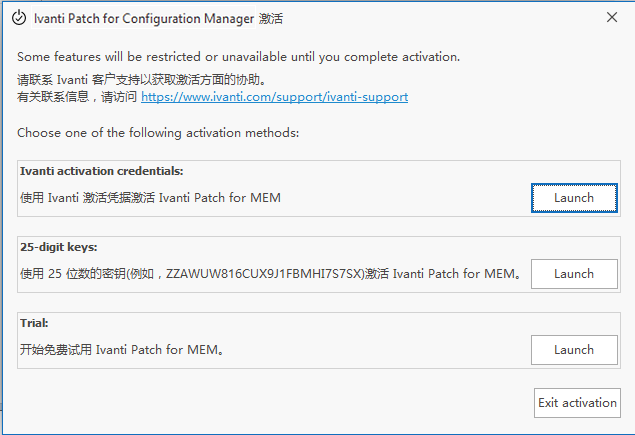Launch Ivanti activation credentials method
The width and height of the screenshot is (635, 435).
pos(574,198)
